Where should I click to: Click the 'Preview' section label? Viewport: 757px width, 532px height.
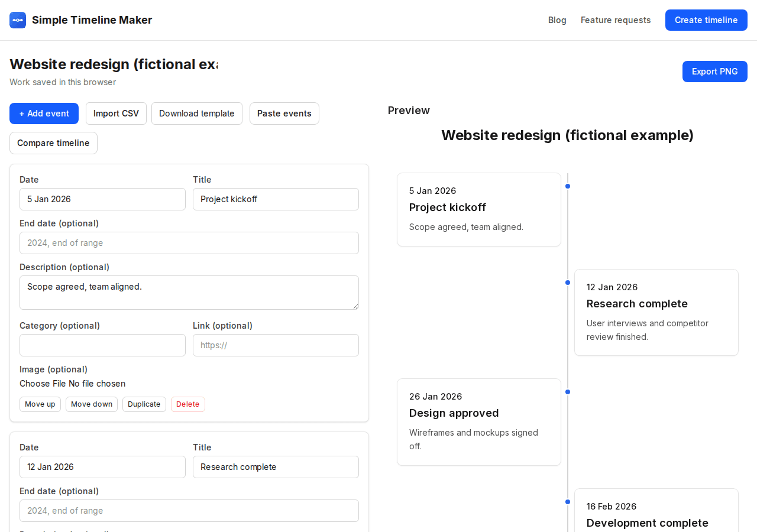coord(409,111)
